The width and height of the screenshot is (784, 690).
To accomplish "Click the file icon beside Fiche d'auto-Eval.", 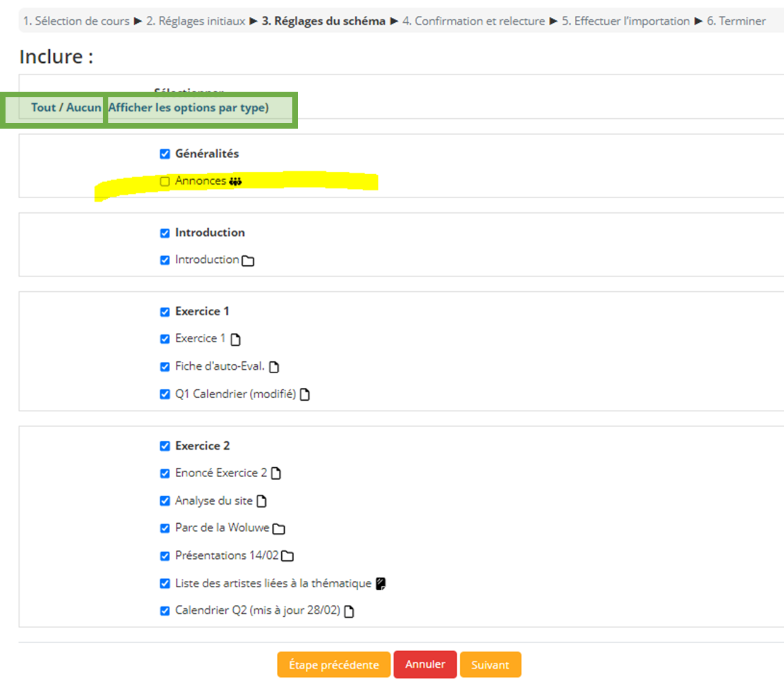I will 274,367.
